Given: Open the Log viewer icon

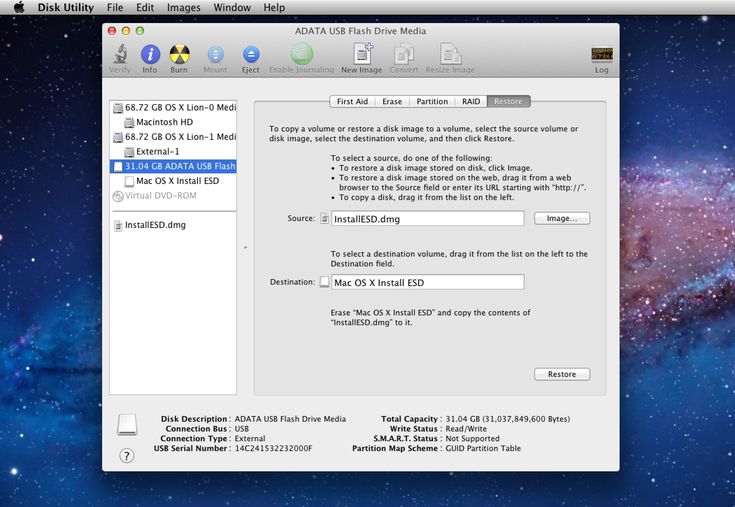Looking at the screenshot, I should tap(601, 54).
